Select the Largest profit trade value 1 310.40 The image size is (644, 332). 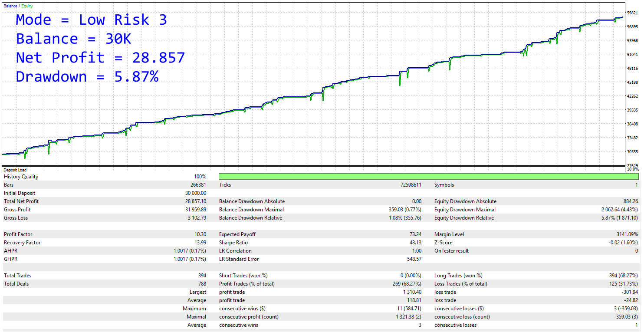412,292
